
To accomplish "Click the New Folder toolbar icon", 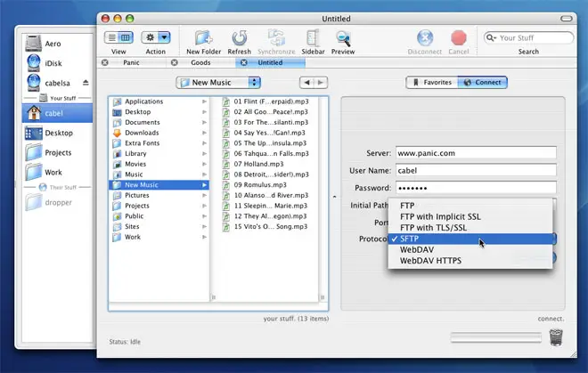I will tap(203, 38).
